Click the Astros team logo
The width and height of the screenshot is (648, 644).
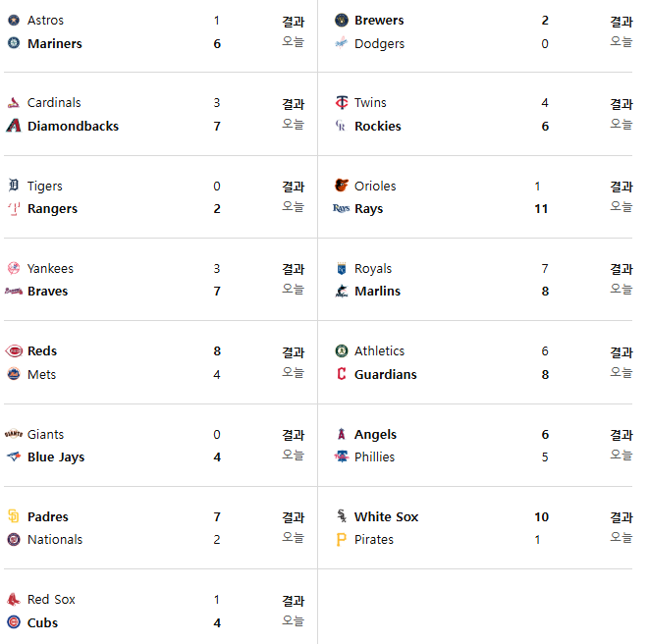(x=14, y=20)
